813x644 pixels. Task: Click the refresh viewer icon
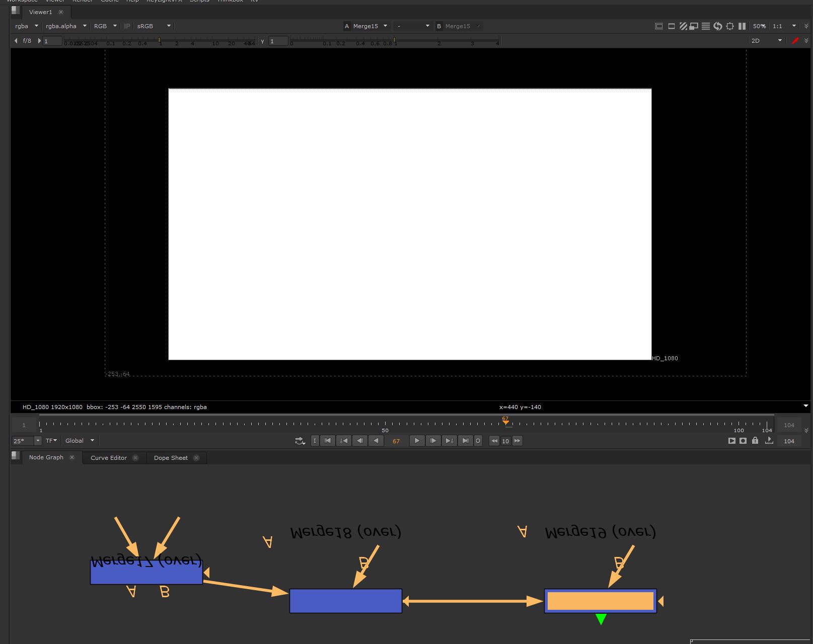718,26
